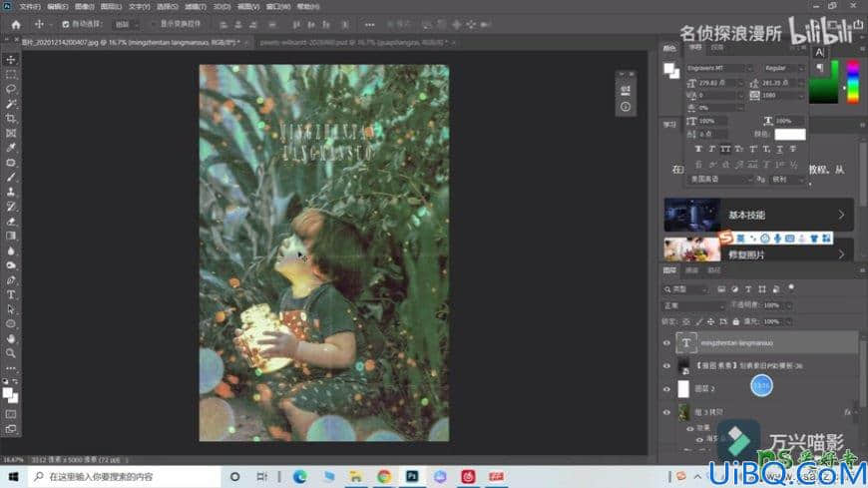Open the 窗口(W) menu
Viewport: 868px width, 488px height.
pos(278,7)
